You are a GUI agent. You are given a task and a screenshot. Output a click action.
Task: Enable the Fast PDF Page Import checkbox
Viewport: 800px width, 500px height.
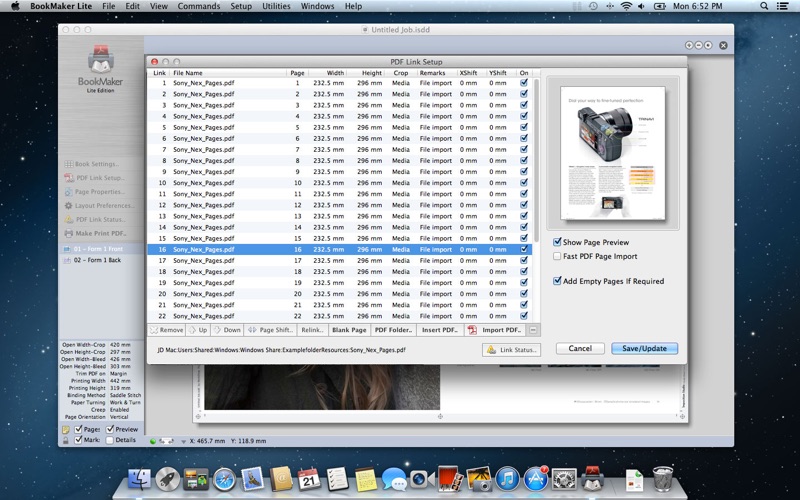tap(558, 256)
